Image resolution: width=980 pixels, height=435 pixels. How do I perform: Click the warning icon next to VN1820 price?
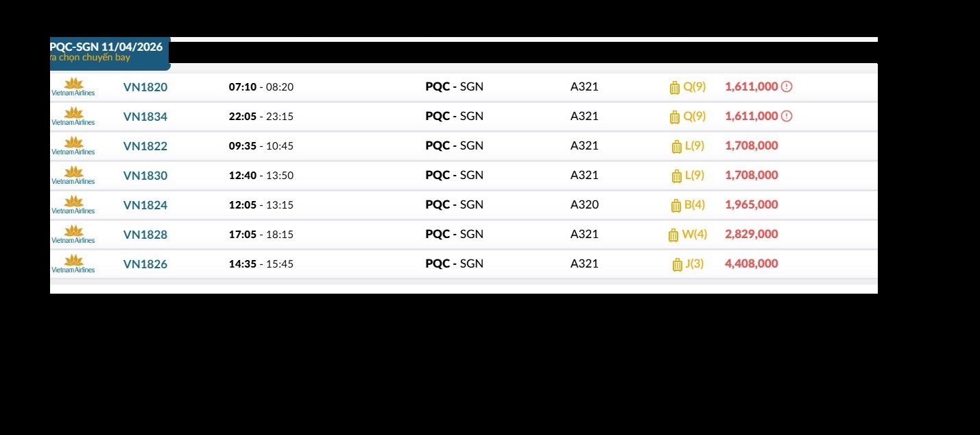[787, 86]
